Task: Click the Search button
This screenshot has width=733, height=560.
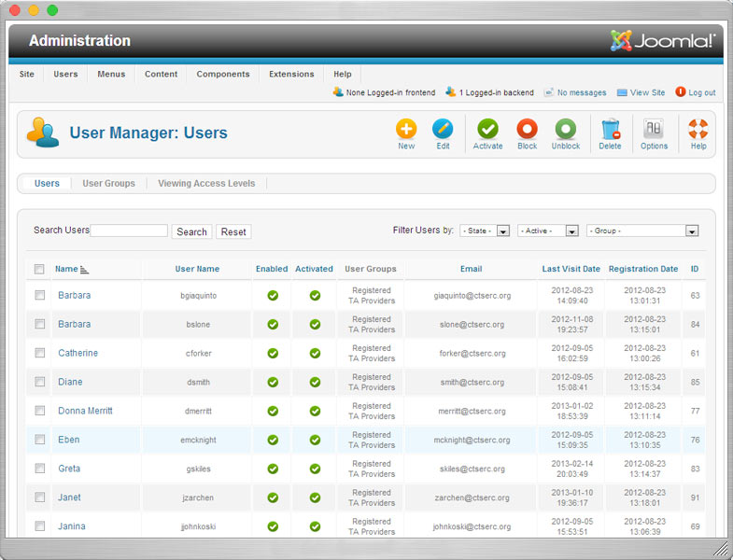Action: point(191,231)
